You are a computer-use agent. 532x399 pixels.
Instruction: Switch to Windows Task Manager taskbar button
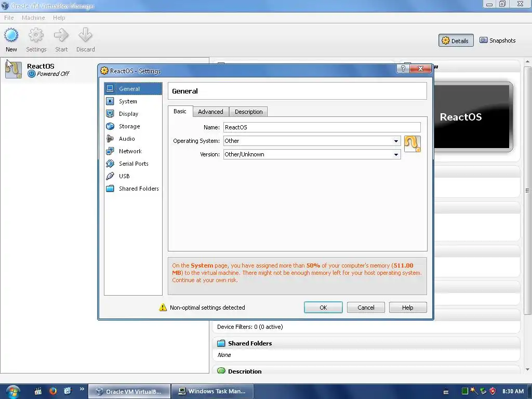coord(212,391)
